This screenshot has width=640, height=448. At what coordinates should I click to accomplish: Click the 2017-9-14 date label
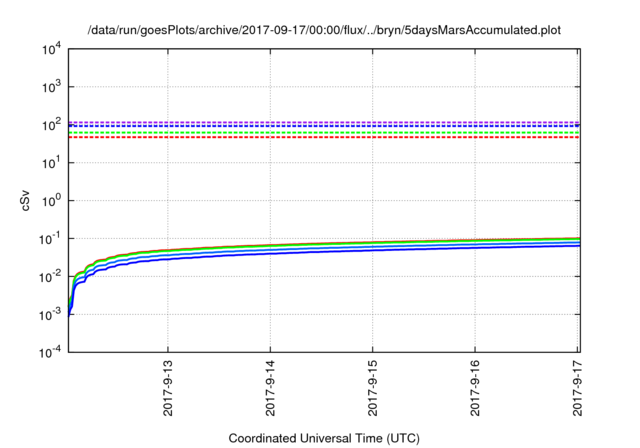coord(270,388)
